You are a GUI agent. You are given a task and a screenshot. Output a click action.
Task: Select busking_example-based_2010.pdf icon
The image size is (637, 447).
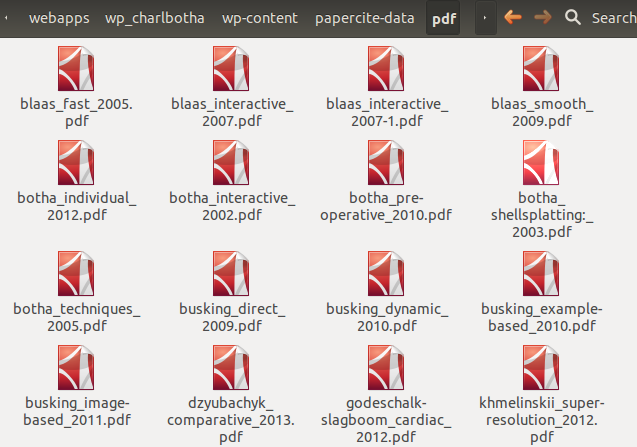coord(542,273)
